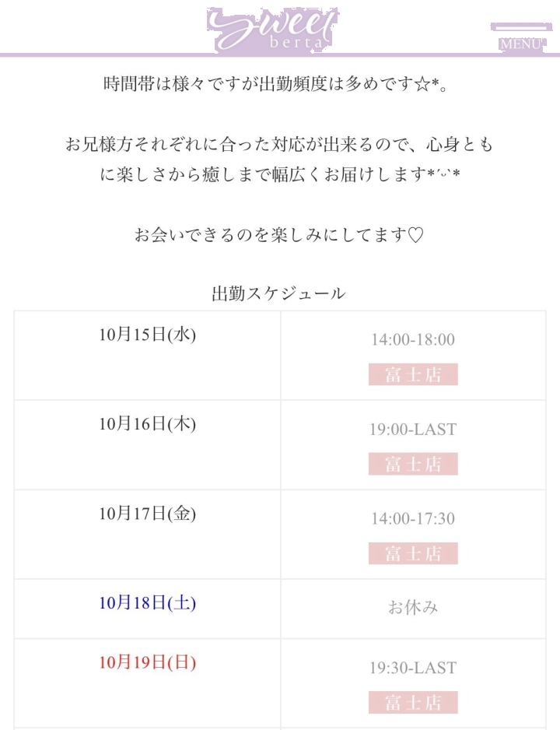Click the お休み day-off entry

[x=413, y=607]
